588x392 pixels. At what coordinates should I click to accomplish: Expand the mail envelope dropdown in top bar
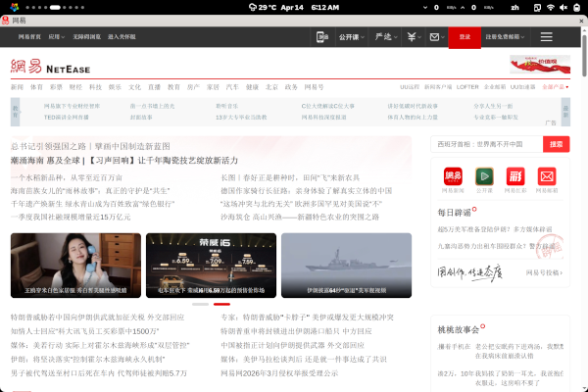437,37
